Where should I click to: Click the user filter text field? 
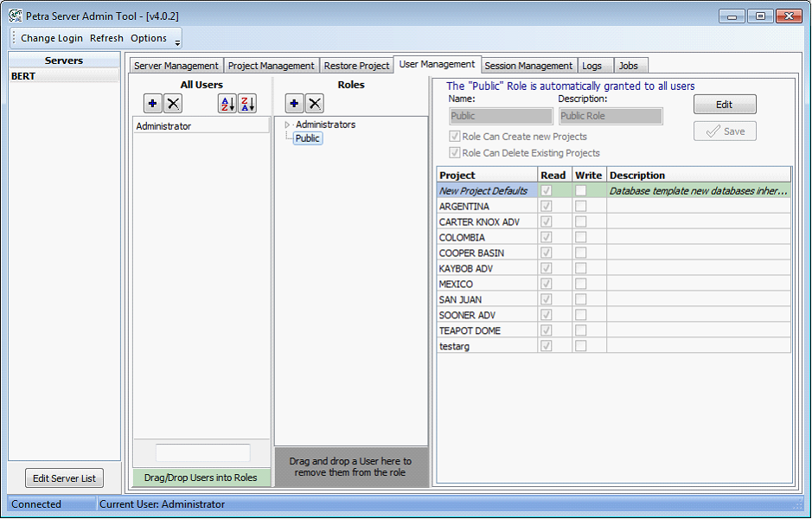pyautogui.click(x=202, y=452)
